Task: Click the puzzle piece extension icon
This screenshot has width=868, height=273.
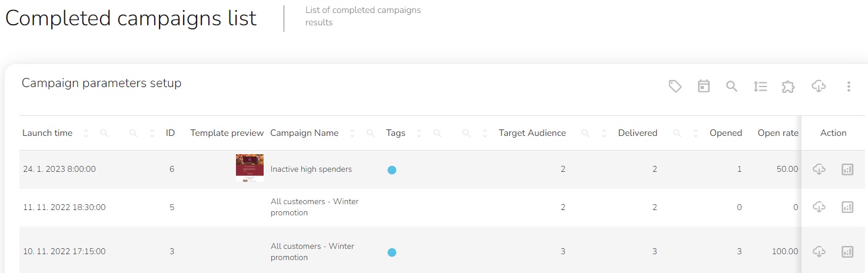Action: (x=788, y=86)
